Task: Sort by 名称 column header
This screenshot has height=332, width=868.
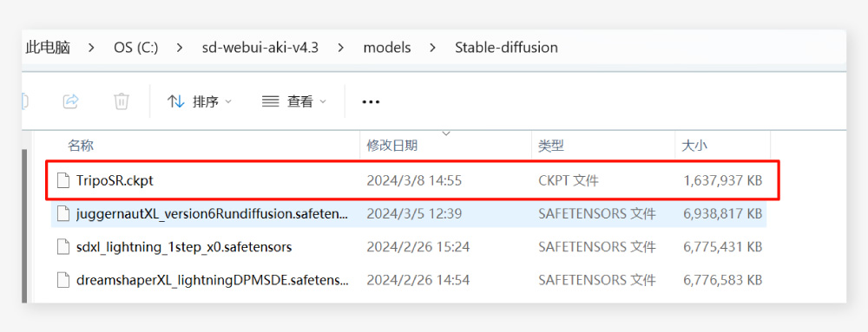Action: click(x=80, y=146)
